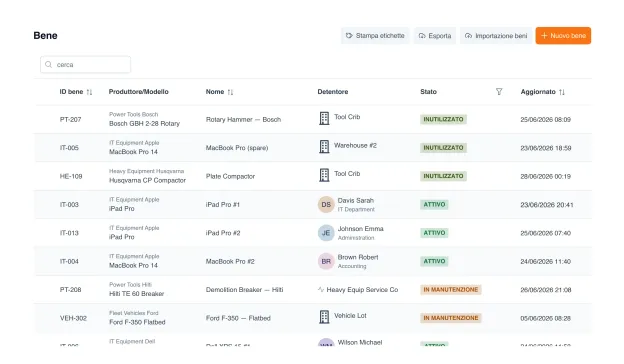Click Heavy Equip Service Co holder
Viewport: 624px width, 364px height.
coord(362,290)
